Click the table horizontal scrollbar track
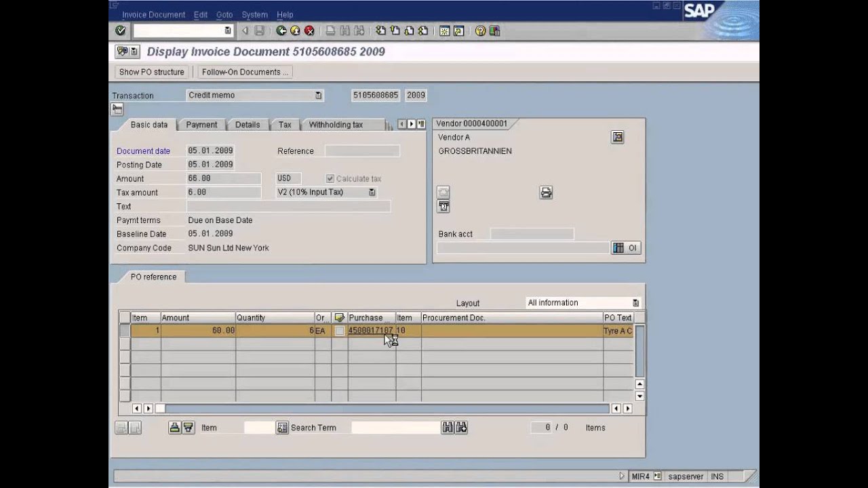The height and width of the screenshot is (488, 868). 387,408
